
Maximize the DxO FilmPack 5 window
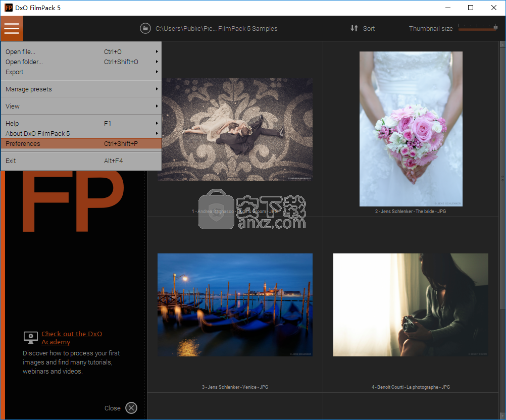[471, 8]
